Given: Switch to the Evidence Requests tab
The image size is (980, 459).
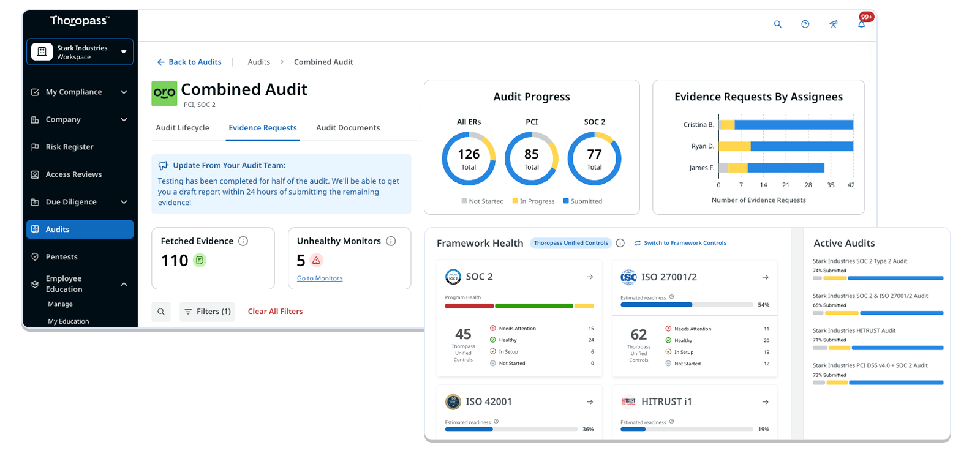Looking at the screenshot, I should pyautogui.click(x=263, y=128).
